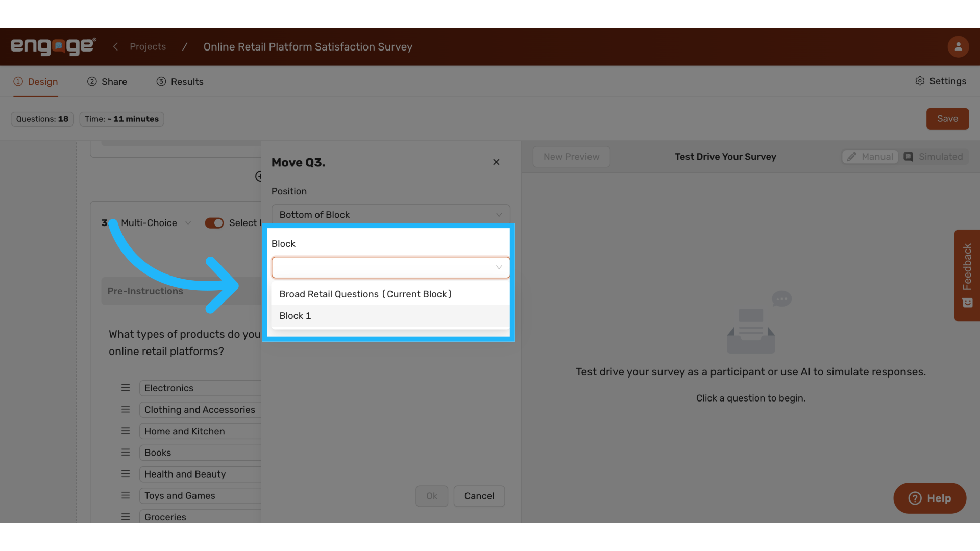Choose Block 1 option
The width and height of the screenshot is (980, 551).
390,316
